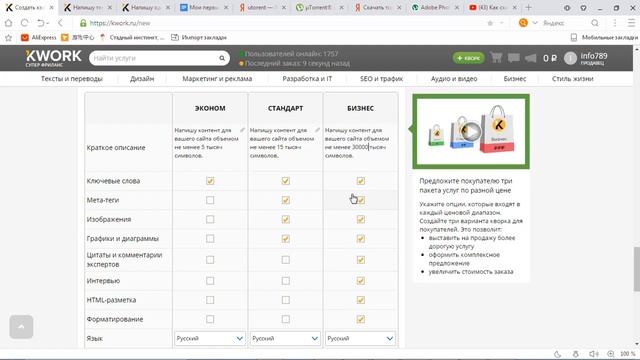This screenshot has height=360, width=640.
Task: Click the Найти услуги search field
Action: pos(155,58)
